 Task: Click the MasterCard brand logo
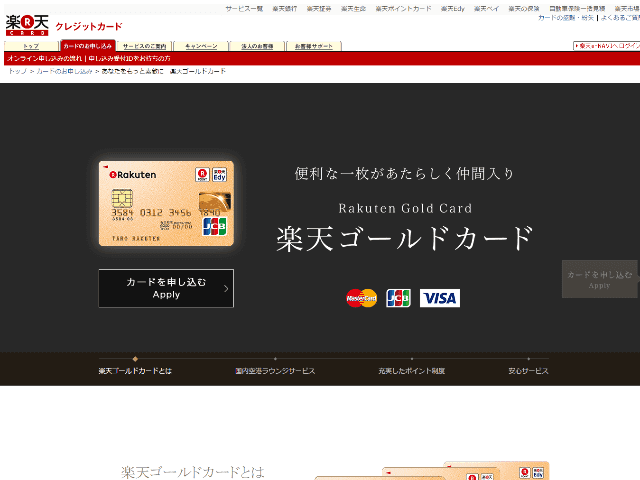tap(362, 298)
